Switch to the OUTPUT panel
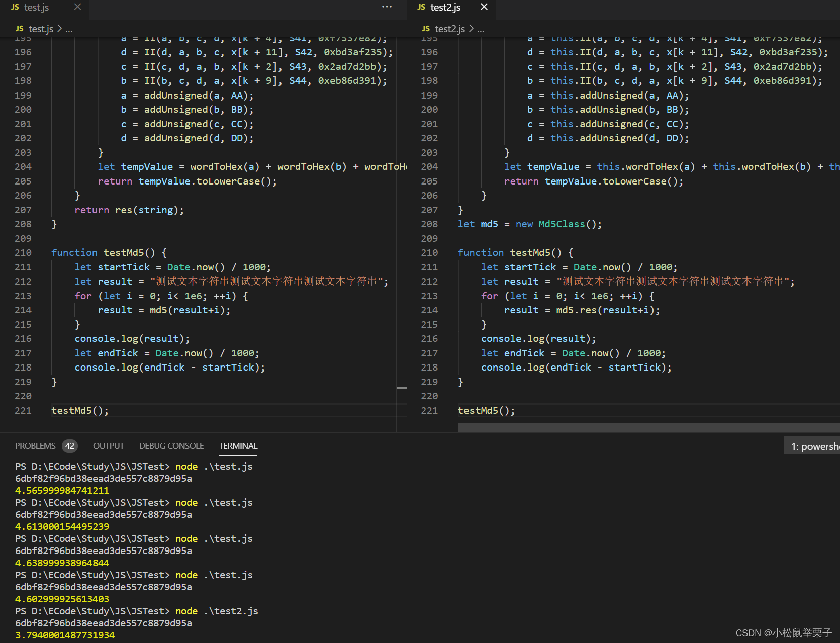840x643 pixels. [108, 445]
